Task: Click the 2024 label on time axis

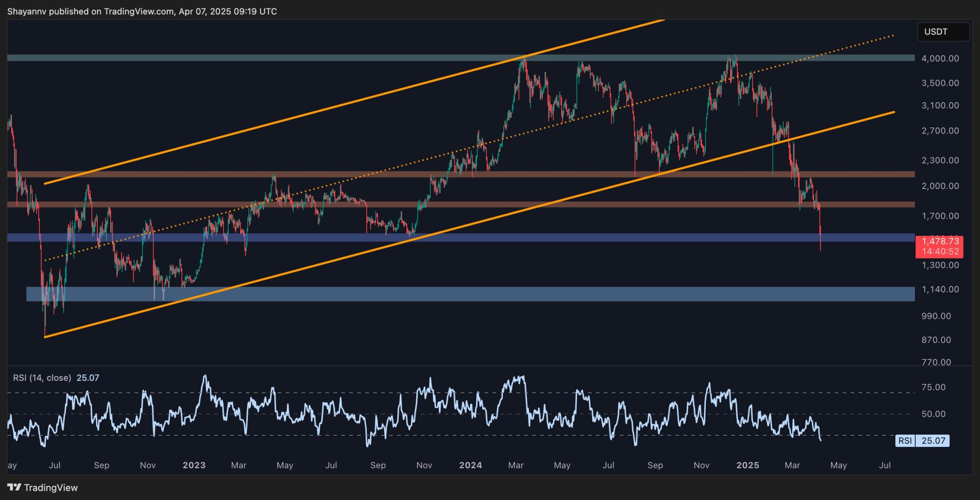Action: coord(470,465)
